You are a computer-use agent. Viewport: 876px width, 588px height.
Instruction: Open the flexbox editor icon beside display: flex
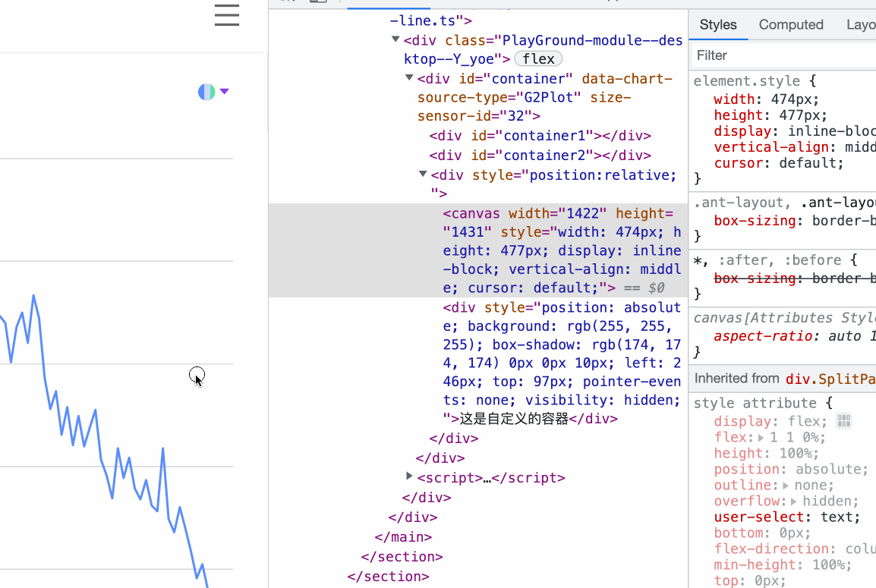click(843, 421)
